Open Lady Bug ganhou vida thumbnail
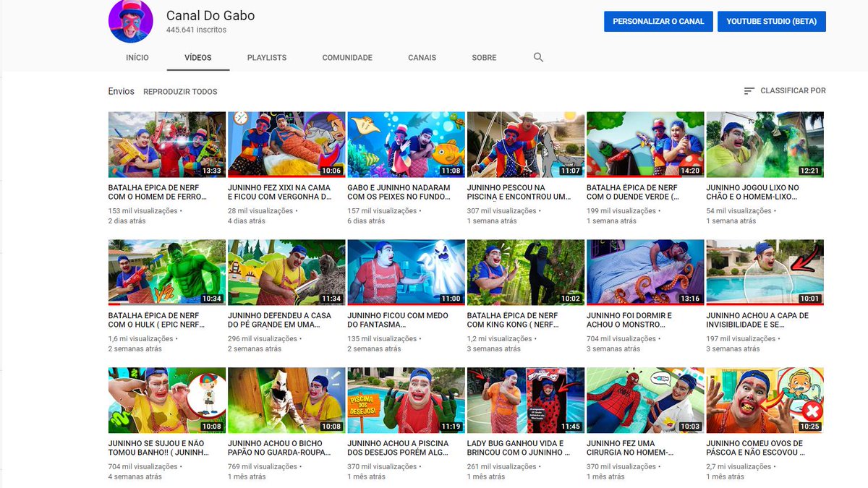 [x=526, y=401]
